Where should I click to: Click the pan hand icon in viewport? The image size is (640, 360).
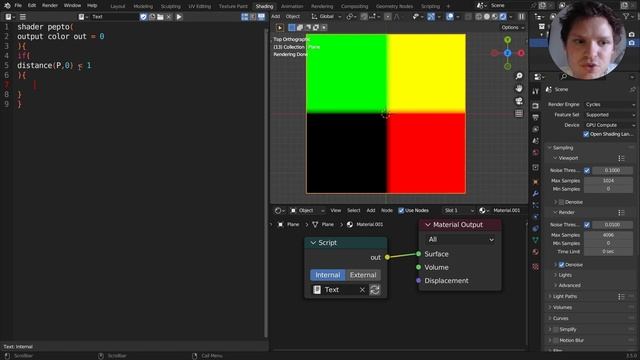pyautogui.click(x=519, y=88)
